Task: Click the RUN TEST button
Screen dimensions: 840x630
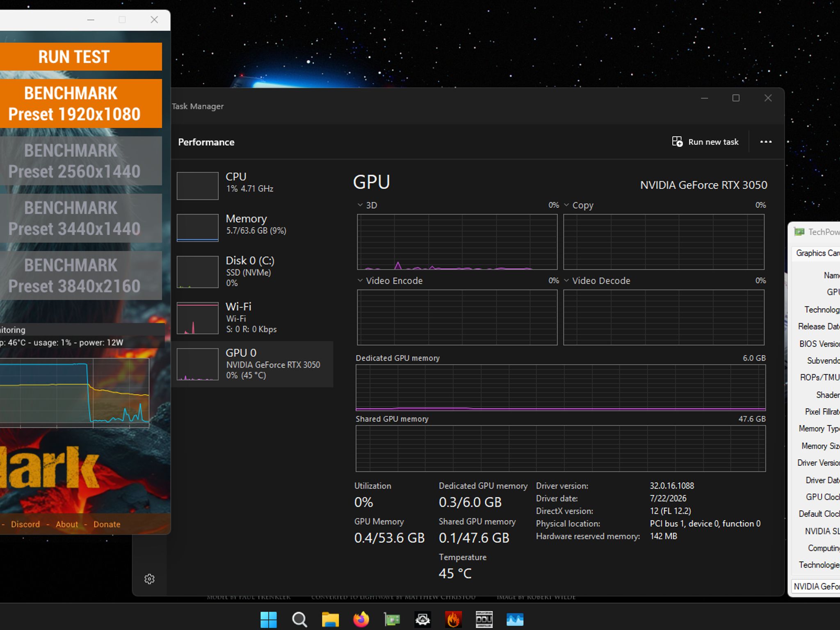Action: (x=80, y=57)
